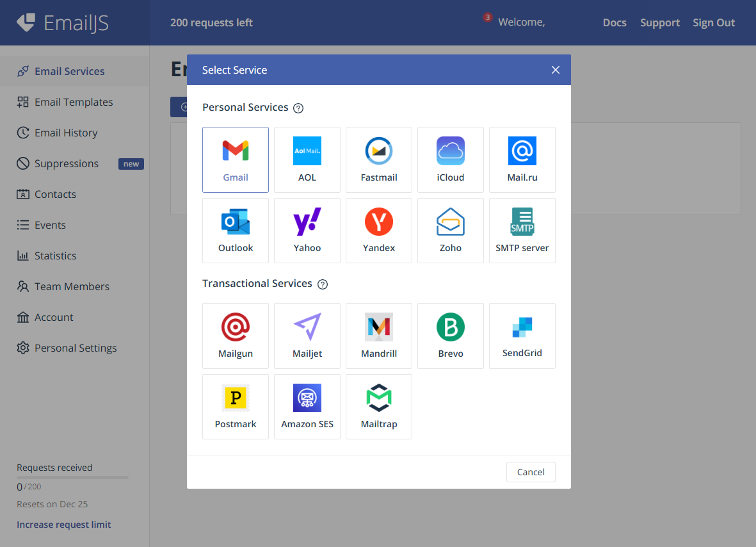Open Email Services in the sidebar
756x547 pixels.
coord(75,71)
